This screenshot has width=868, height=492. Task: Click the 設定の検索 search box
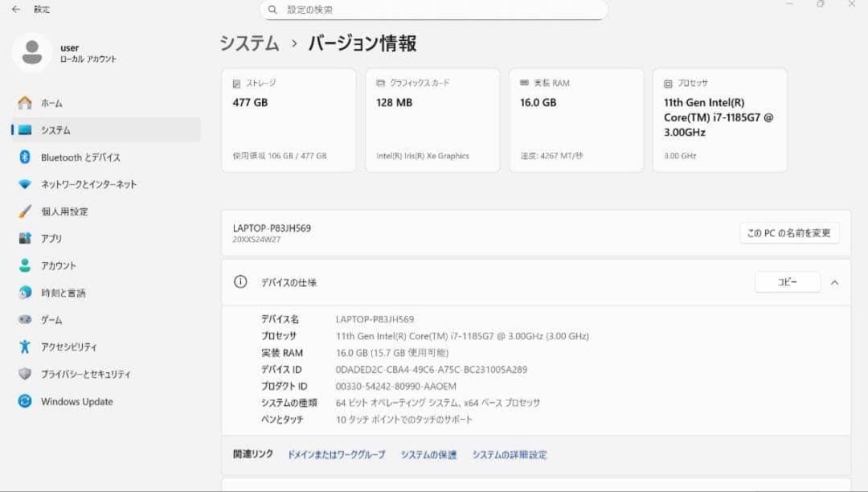(434, 10)
